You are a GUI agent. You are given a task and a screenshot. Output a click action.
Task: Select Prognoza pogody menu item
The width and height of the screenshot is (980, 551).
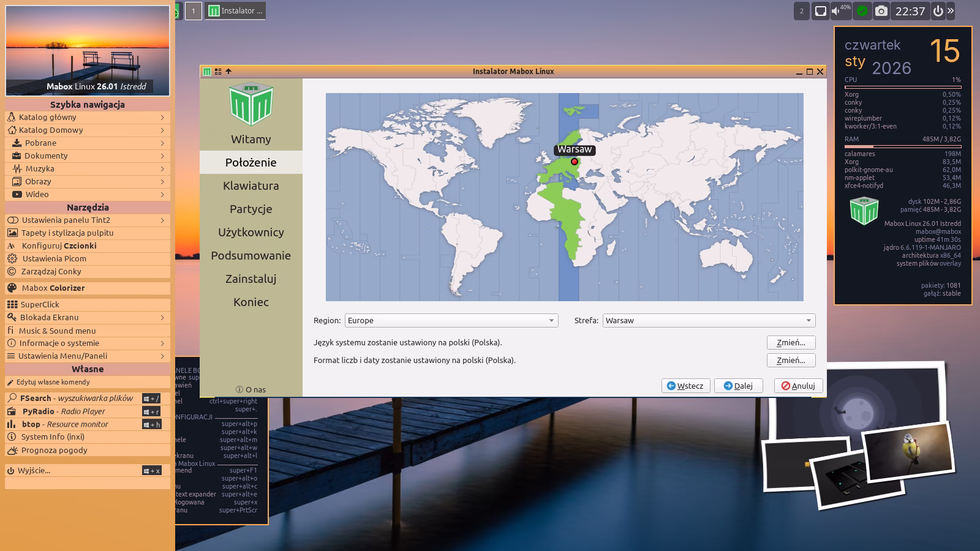pyautogui.click(x=54, y=450)
